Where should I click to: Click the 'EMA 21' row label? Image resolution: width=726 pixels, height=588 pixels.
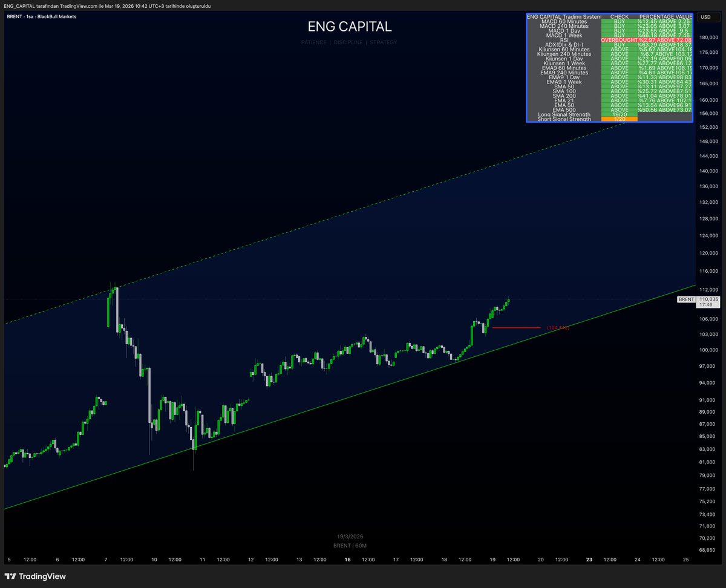tap(564, 100)
